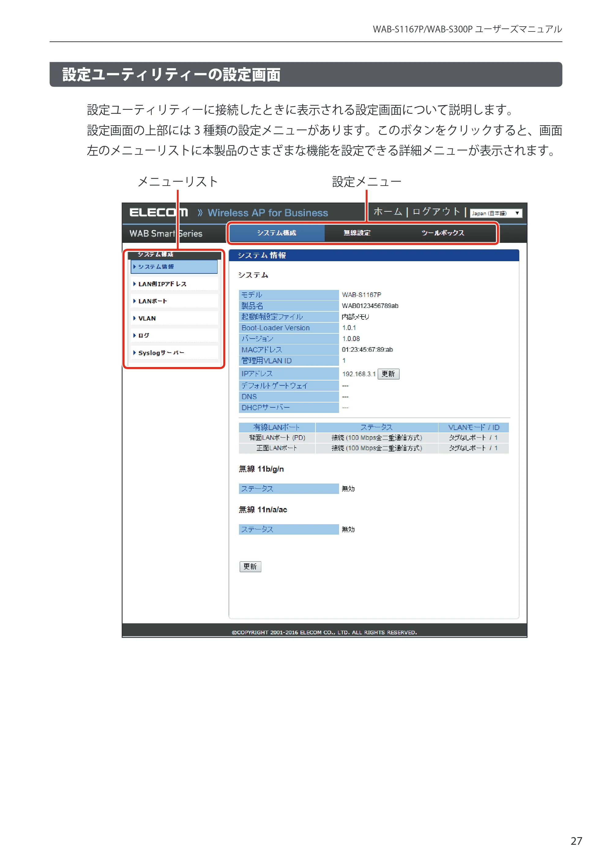This screenshot has height=868, width=612.
Task: Click the 起動時設定ファイル value 内部メモリ
Action: coord(355,317)
